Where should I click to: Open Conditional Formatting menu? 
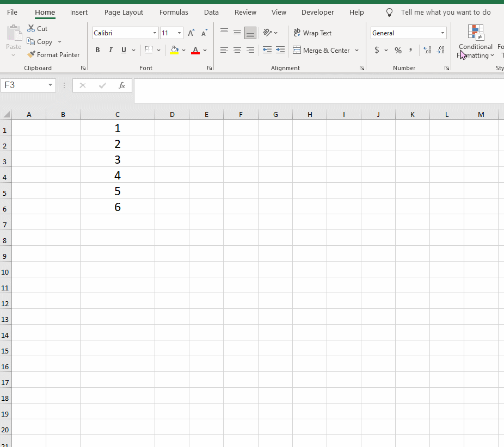pyautogui.click(x=475, y=42)
